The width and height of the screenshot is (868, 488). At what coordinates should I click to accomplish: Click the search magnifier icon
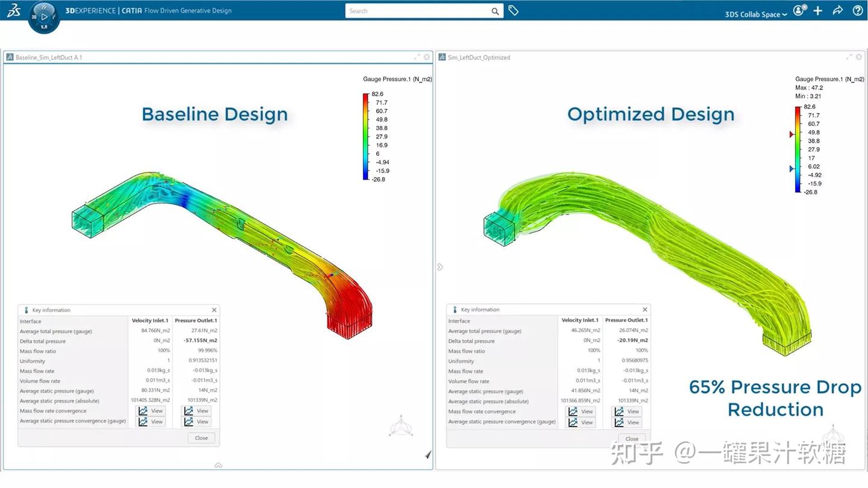click(495, 11)
